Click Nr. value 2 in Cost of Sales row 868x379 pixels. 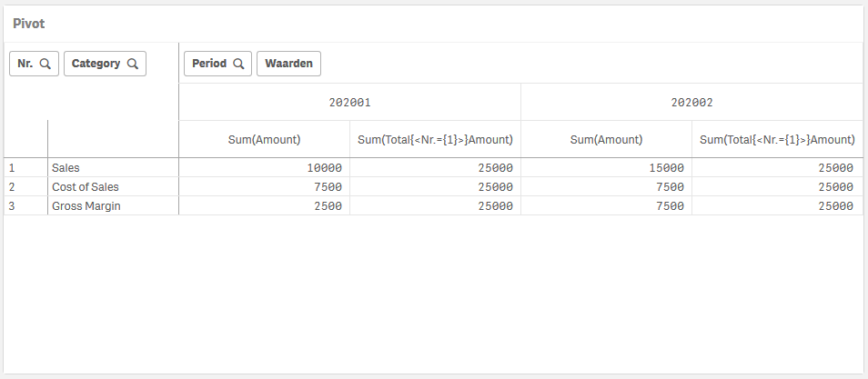25,187
